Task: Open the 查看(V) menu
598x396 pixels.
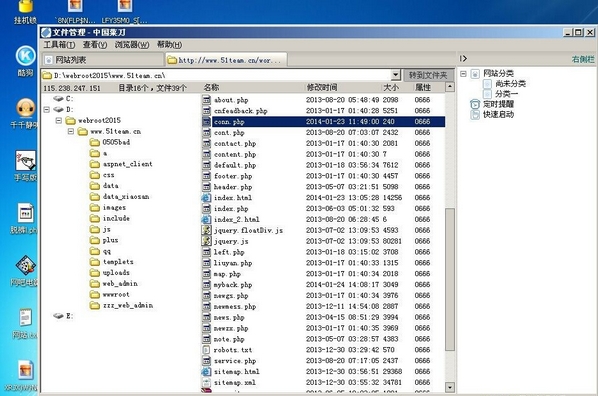Action: pos(95,45)
